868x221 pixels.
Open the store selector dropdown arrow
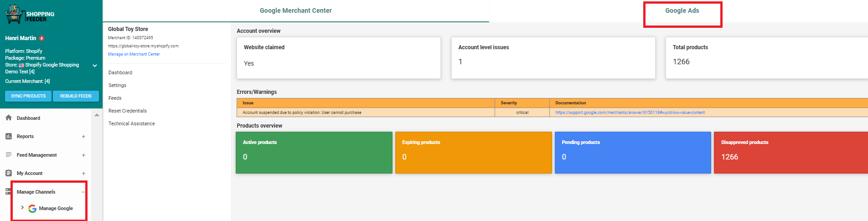pos(95,66)
